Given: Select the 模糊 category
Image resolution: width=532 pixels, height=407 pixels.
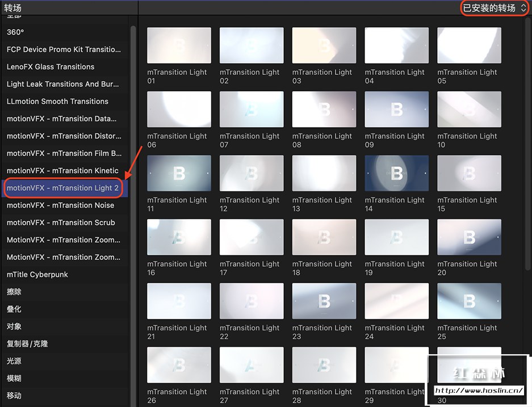Looking at the screenshot, I should tap(65, 378).
